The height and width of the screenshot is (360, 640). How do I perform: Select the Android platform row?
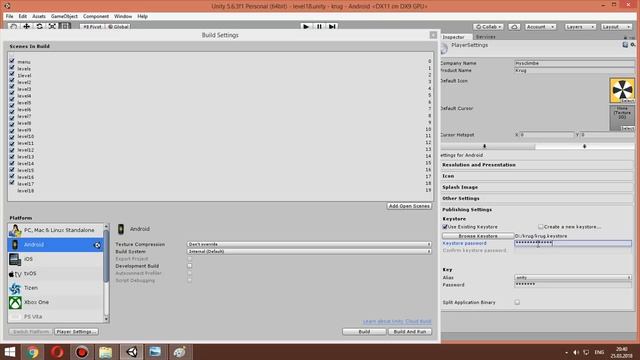point(56,244)
